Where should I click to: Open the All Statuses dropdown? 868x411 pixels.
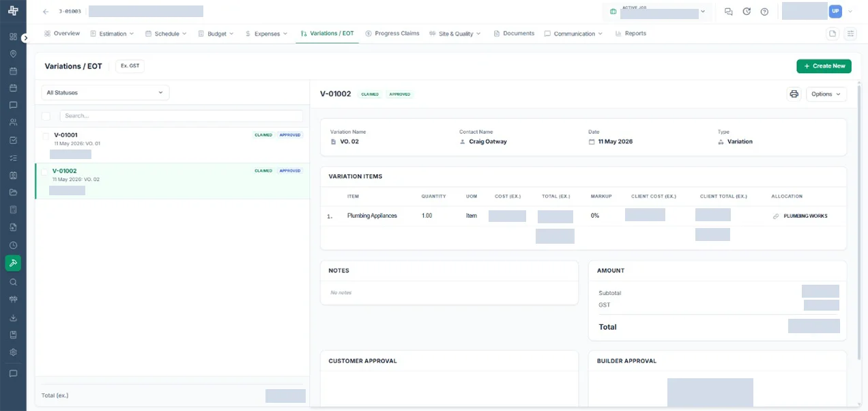(x=105, y=93)
